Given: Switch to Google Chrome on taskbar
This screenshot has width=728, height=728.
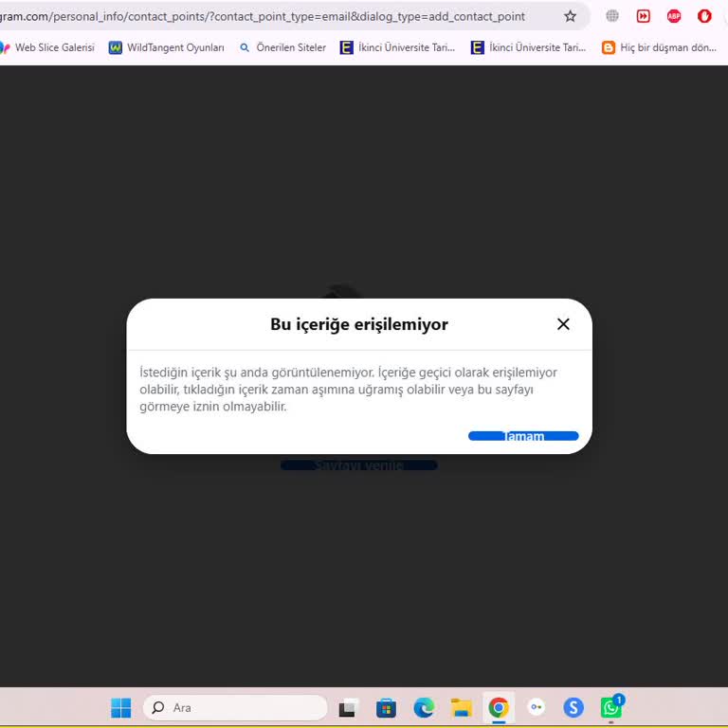Looking at the screenshot, I should pyautogui.click(x=499, y=707).
